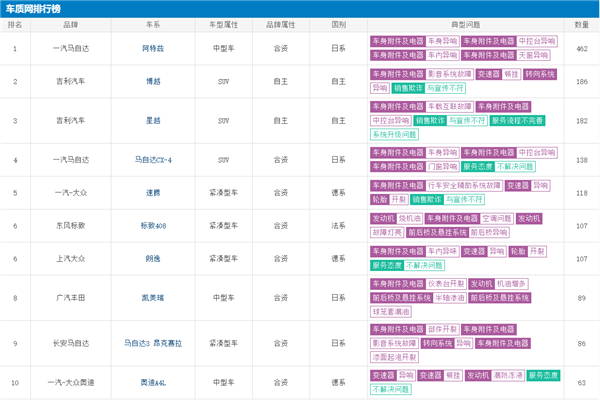Open the 博越 car series link
The image size is (600, 400).
click(153, 82)
